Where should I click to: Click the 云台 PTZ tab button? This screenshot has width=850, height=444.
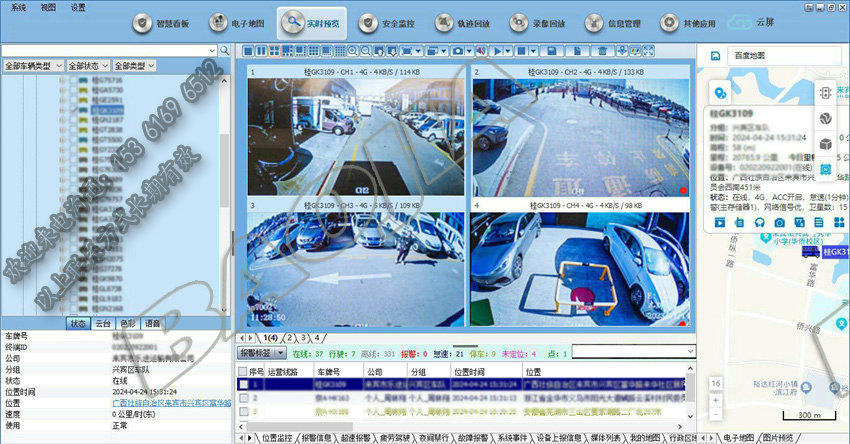[102, 324]
